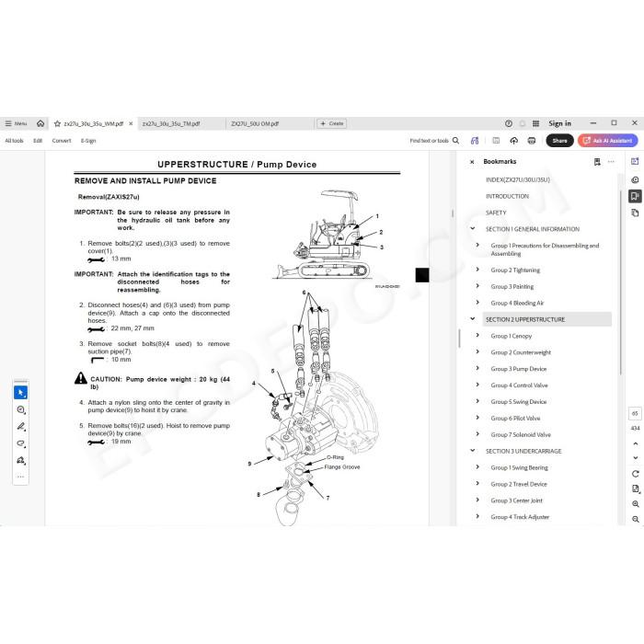The image size is (644, 644).
Task: Close the Bookmarks panel
Action: [x=472, y=162]
